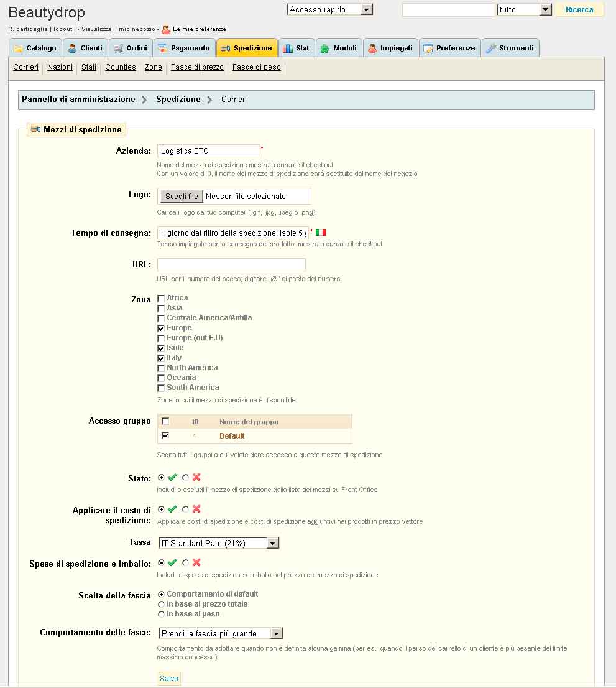Select the Stato disabled radio button
Image resolution: width=616 pixels, height=688 pixels.
pos(185,477)
